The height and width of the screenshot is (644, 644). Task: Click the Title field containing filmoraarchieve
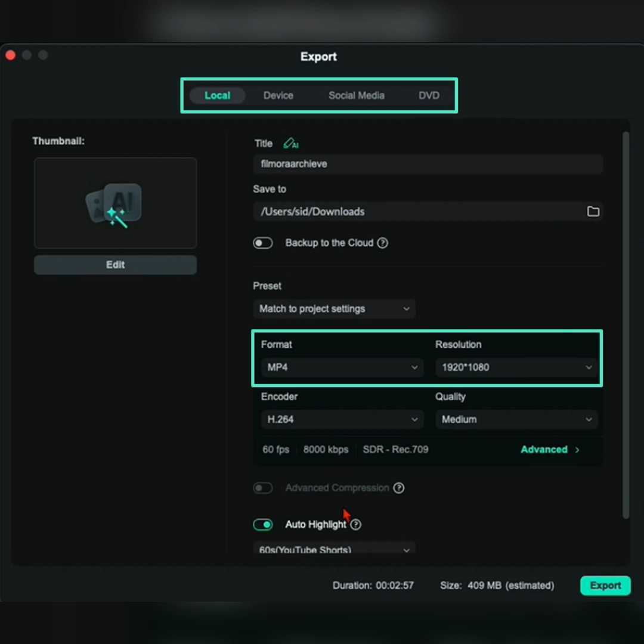coord(428,164)
